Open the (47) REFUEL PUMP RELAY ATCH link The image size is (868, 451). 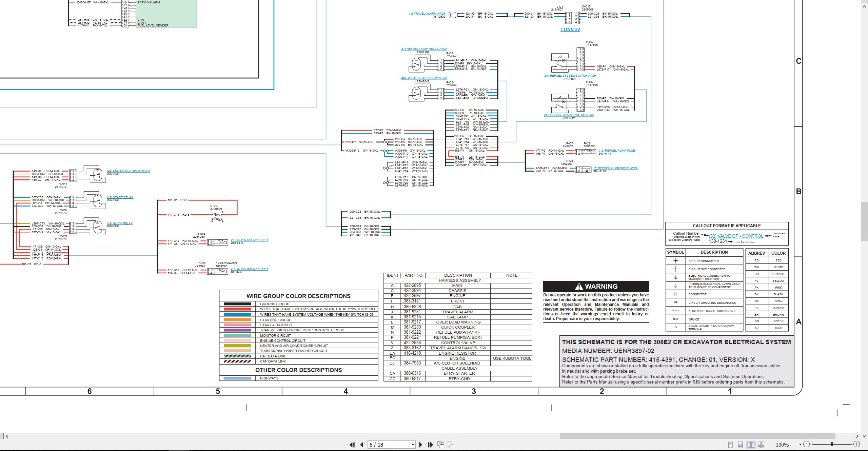(x=424, y=49)
